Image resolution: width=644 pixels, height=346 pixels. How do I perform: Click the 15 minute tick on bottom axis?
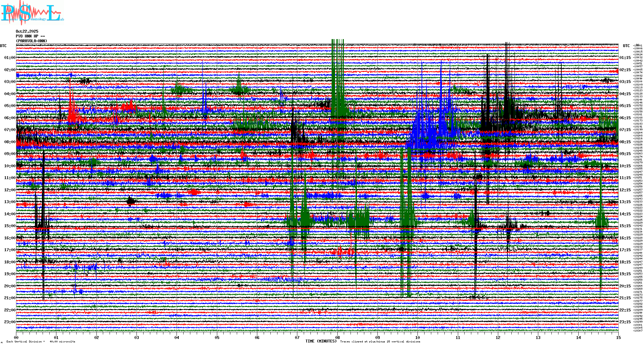coord(618,337)
